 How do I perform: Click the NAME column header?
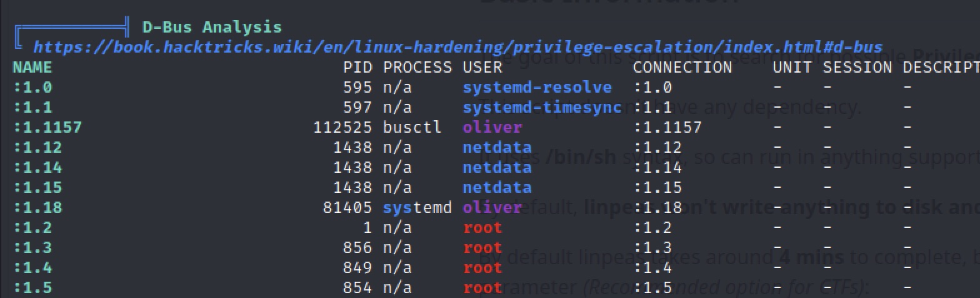pos(32,67)
